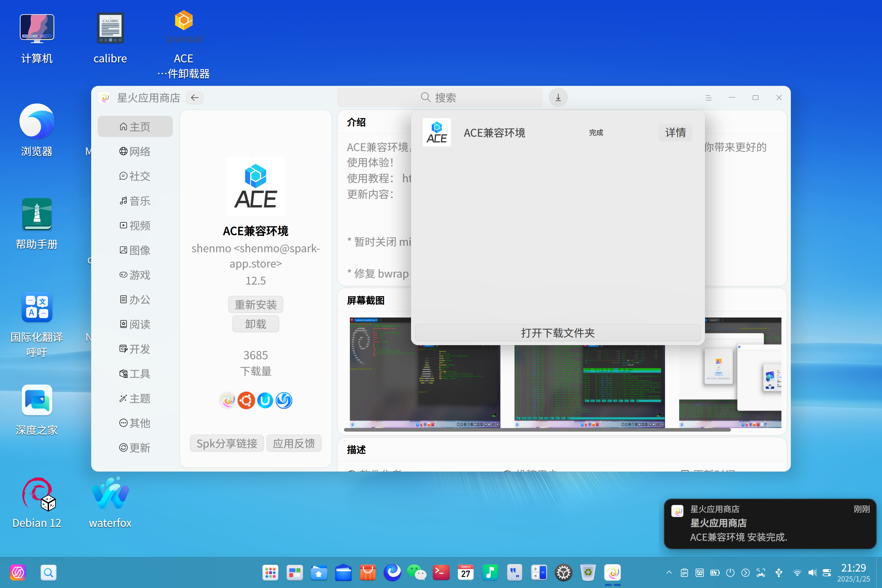Click the 卸载 button

click(x=256, y=324)
